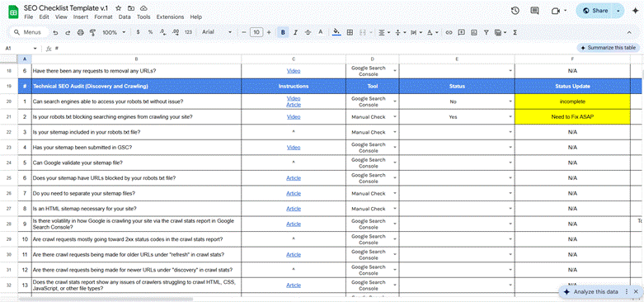Screen dimensions: 644x302
Task: Click the merge cells icon
Action: [x=362, y=32]
